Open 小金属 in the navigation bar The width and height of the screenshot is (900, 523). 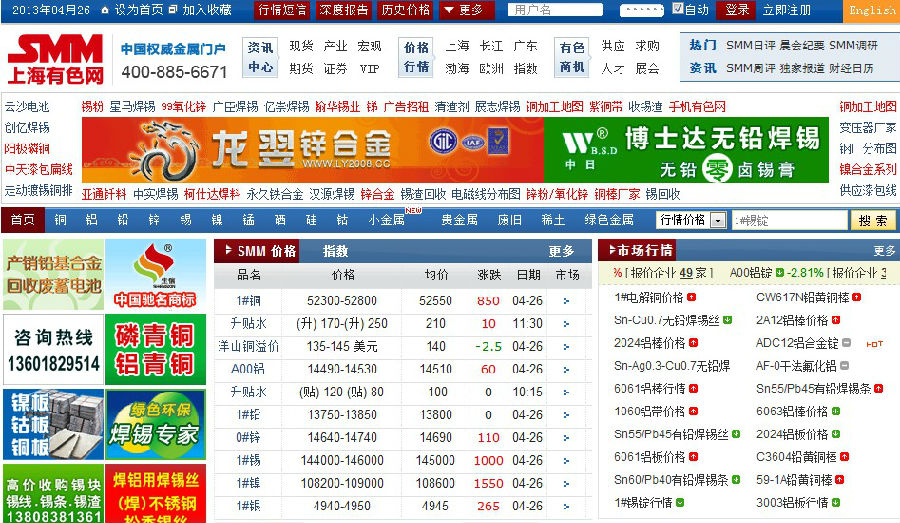pos(386,220)
